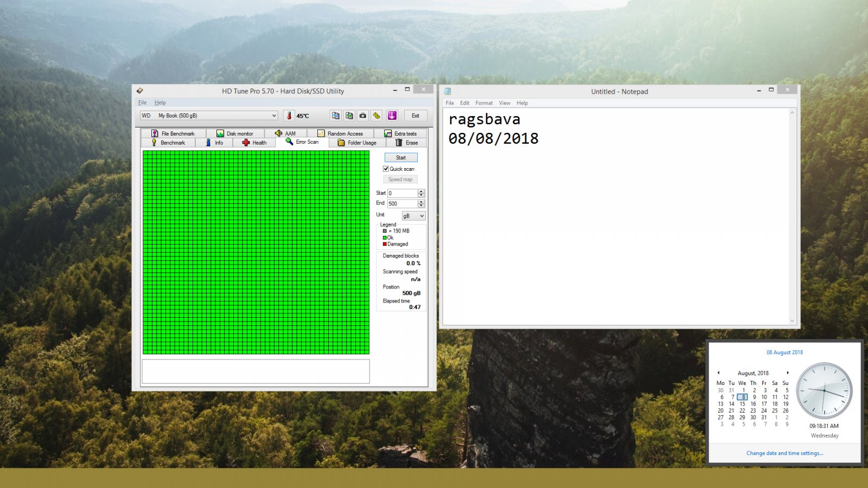Switch to the AAM tab
This screenshot has width=868, height=488.
point(285,133)
